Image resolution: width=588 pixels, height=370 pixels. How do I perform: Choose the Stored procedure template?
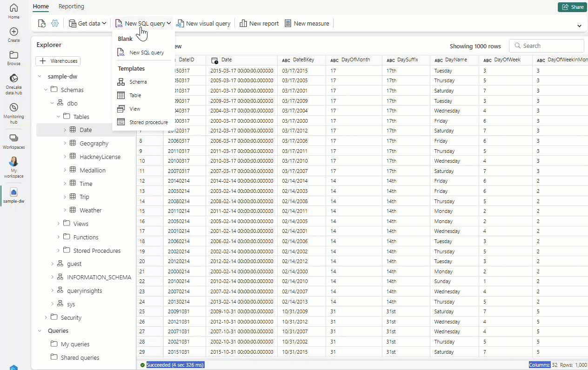pyautogui.click(x=143, y=122)
